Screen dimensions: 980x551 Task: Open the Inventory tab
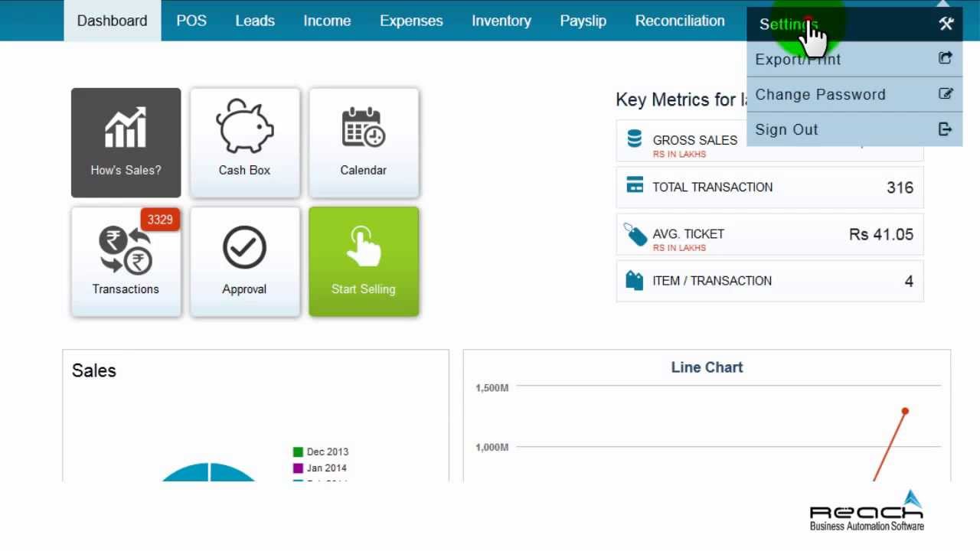coord(501,21)
